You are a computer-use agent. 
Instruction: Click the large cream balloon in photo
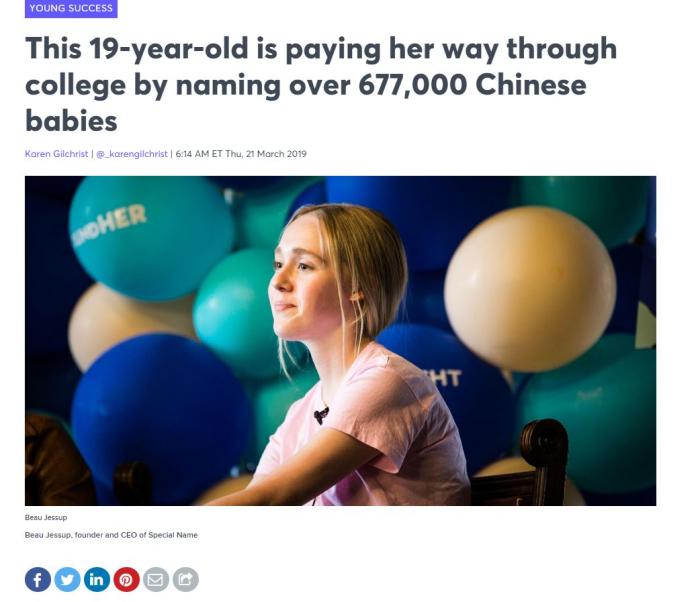pos(530,289)
